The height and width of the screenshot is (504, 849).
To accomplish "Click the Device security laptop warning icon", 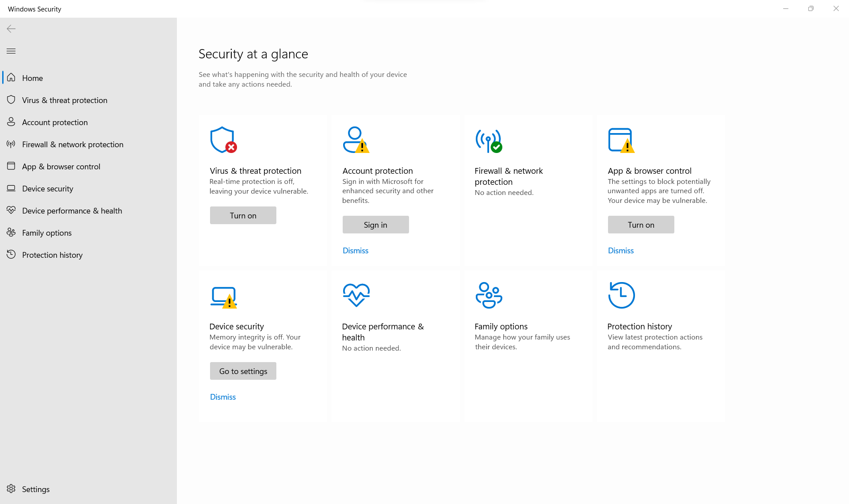I will pyautogui.click(x=223, y=297).
